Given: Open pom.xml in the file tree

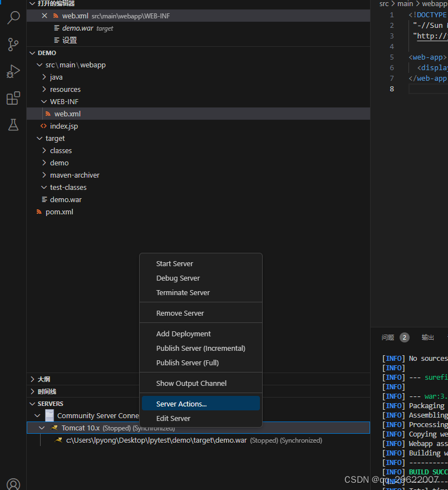Looking at the screenshot, I should [198, 212].
